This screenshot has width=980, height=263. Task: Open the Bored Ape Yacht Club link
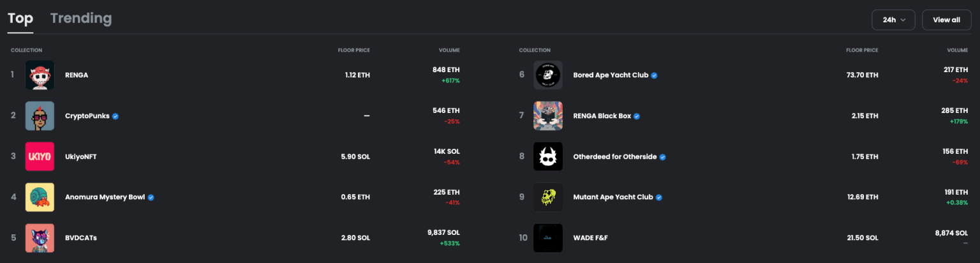tap(611, 75)
